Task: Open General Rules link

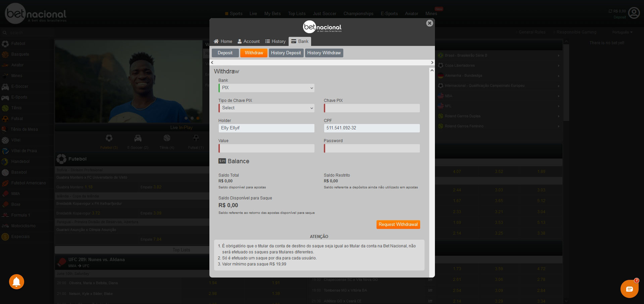Action: (x=532, y=32)
